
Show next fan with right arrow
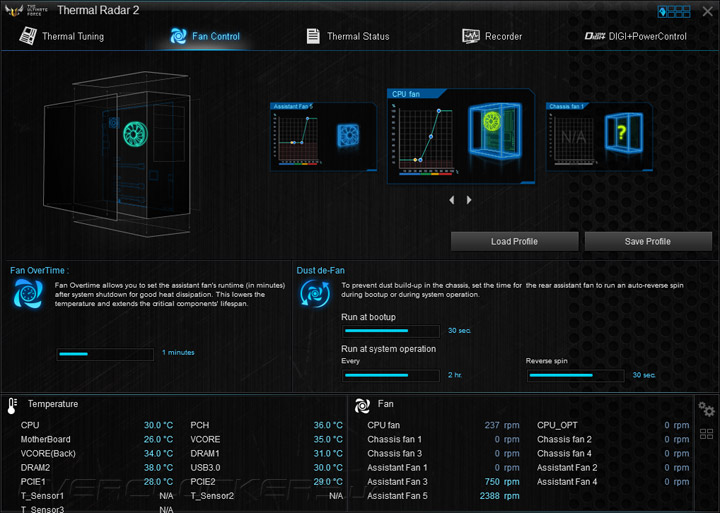pos(469,200)
